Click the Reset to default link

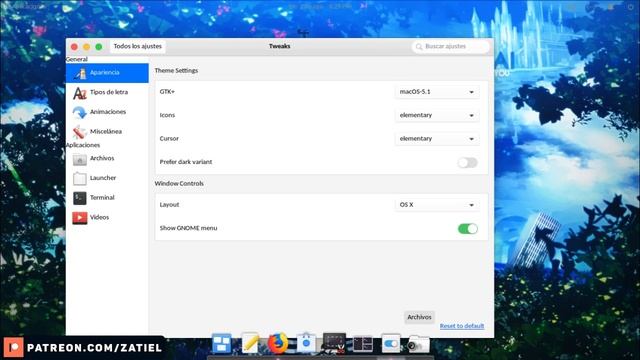point(462,326)
